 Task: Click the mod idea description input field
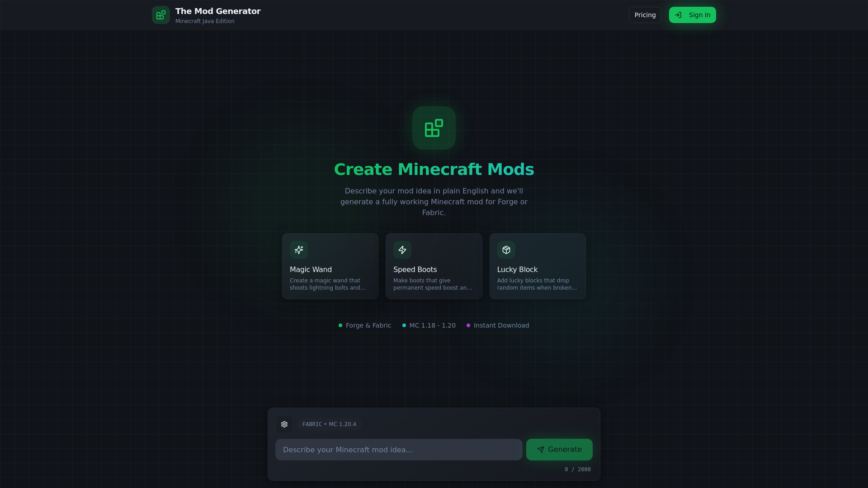coord(399,449)
